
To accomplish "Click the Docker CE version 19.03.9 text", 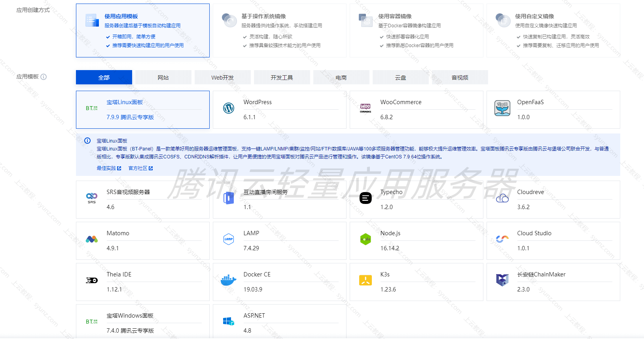I will (x=253, y=289).
